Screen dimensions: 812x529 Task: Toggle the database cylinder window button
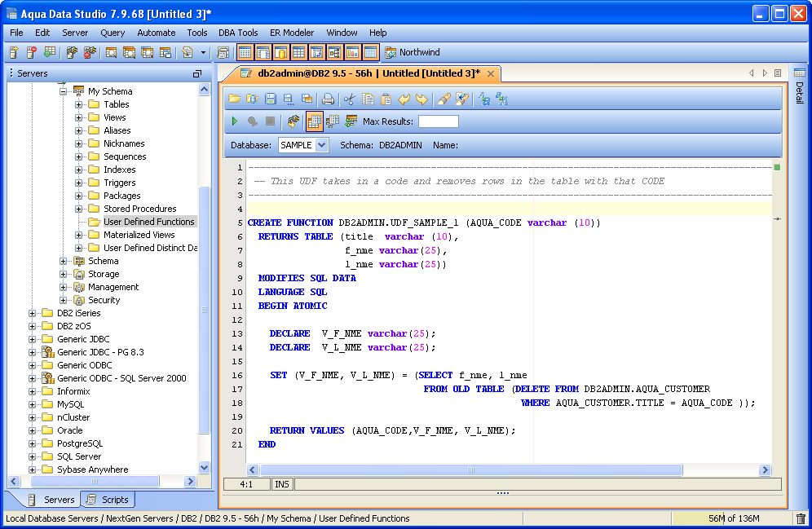coord(280,52)
